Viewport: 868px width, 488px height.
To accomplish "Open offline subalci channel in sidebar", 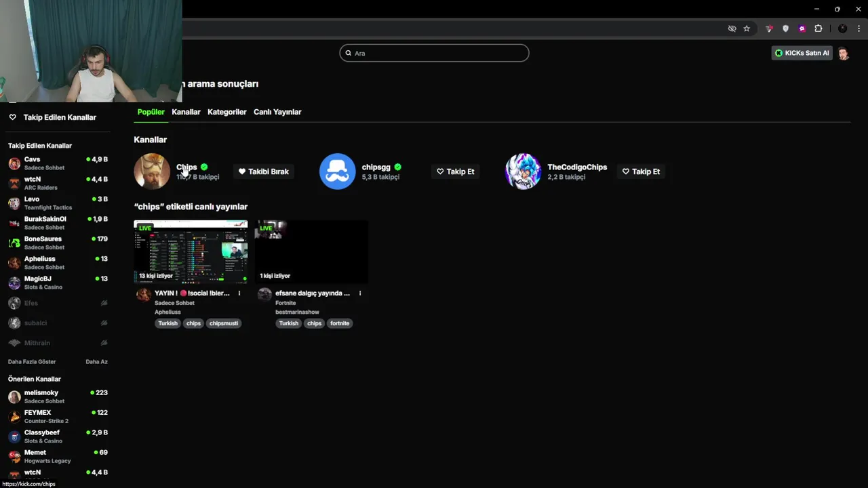I will pyautogui.click(x=58, y=323).
